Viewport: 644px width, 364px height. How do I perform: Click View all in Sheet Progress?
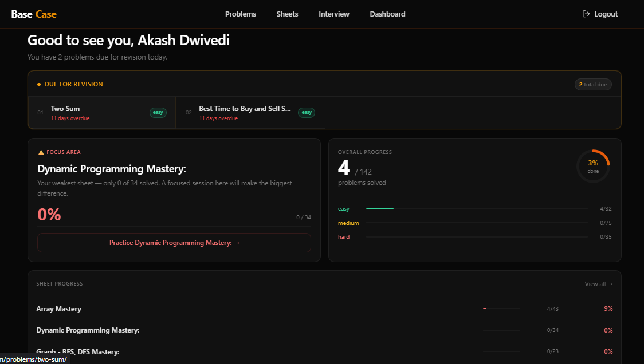(599, 284)
